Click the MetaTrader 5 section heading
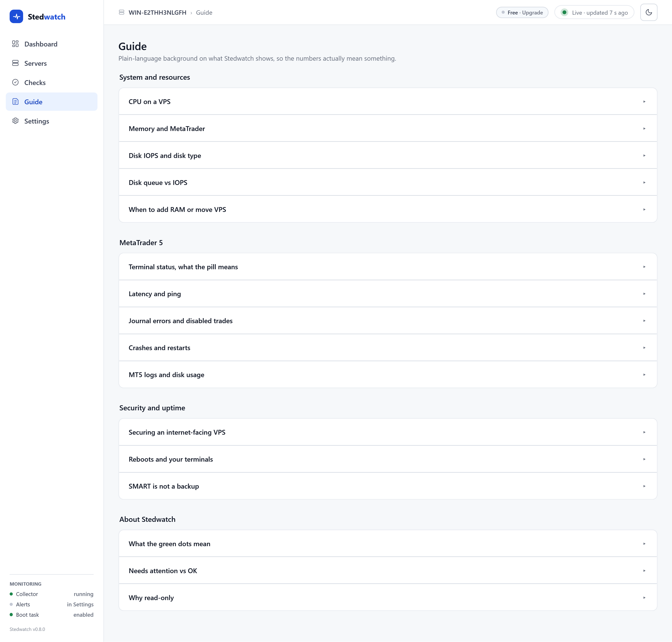This screenshot has width=672, height=642. (141, 242)
